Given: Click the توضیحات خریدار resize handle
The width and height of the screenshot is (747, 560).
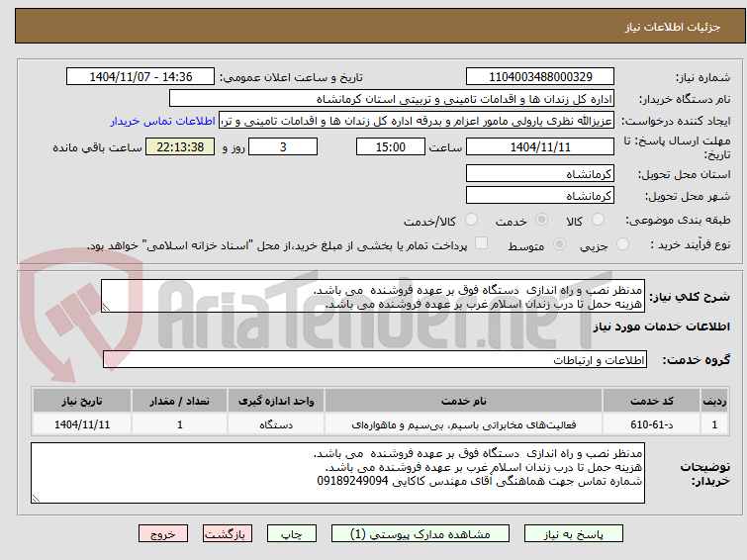Looking at the screenshot, I should pos(36,498).
